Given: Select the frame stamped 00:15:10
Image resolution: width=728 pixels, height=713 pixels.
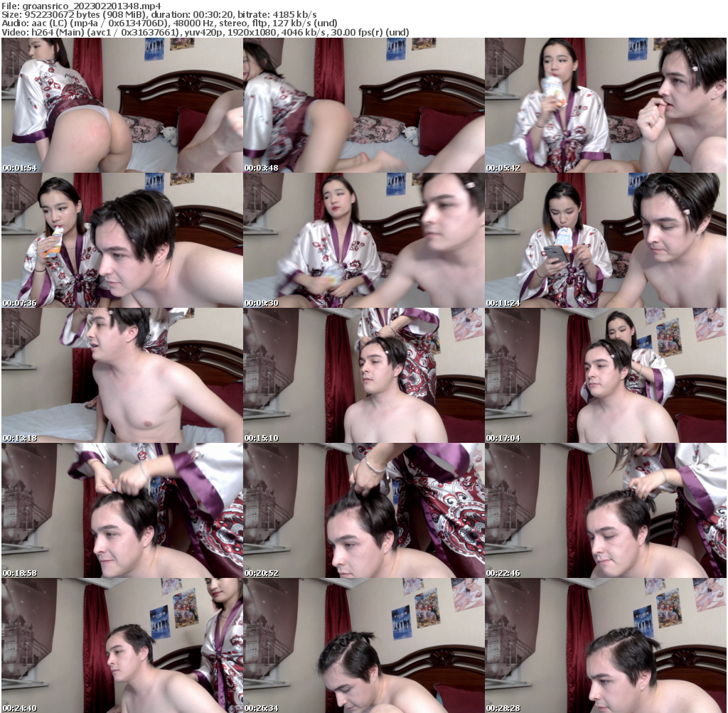Looking at the screenshot, I should [363, 375].
